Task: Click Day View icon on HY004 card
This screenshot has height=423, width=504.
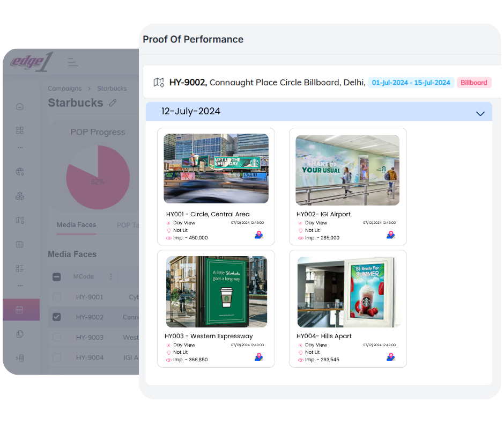Action: point(301,345)
